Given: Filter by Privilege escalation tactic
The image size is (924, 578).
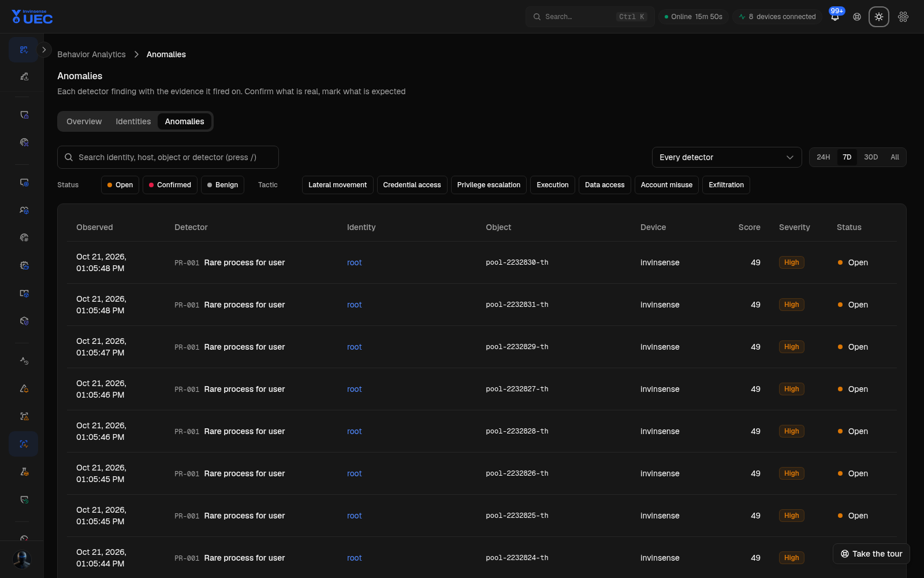Looking at the screenshot, I should point(489,185).
